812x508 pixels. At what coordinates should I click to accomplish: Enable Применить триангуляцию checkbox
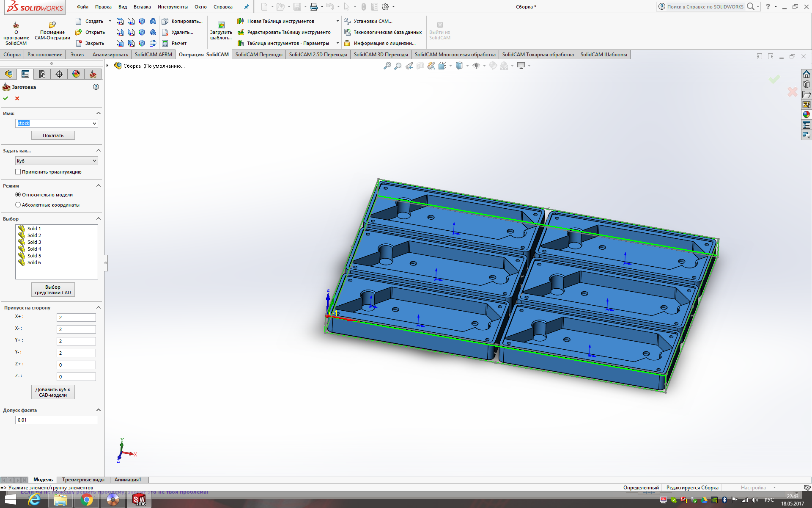coord(18,172)
